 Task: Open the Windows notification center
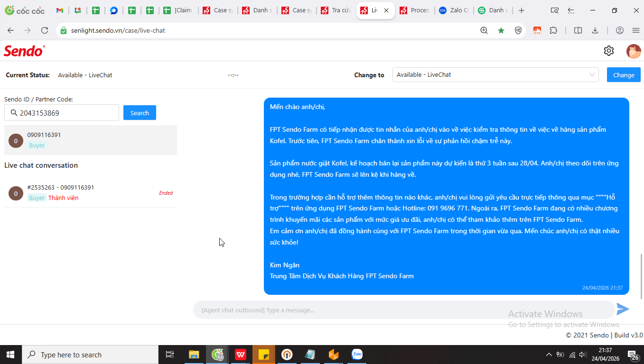(633, 355)
